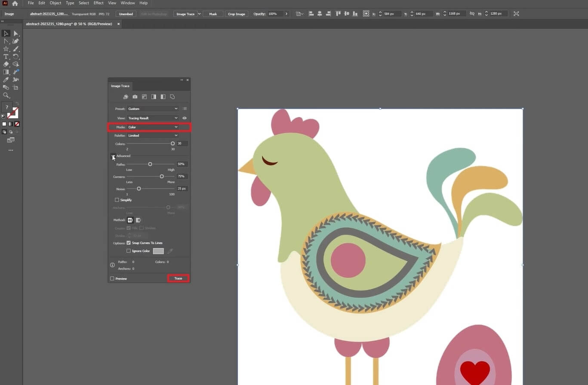Open the Palette dropdown showing Limited
This screenshot has height=385, width=588.
point(153,135)
